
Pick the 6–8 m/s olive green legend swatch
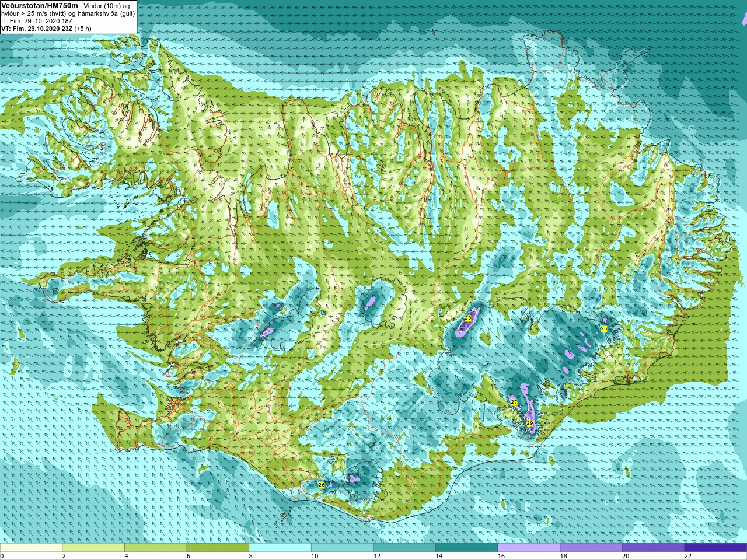218,547
